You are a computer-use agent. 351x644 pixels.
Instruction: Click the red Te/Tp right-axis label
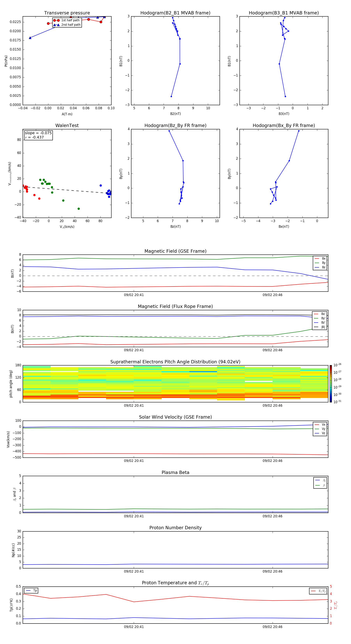click(x=336, y=605)
